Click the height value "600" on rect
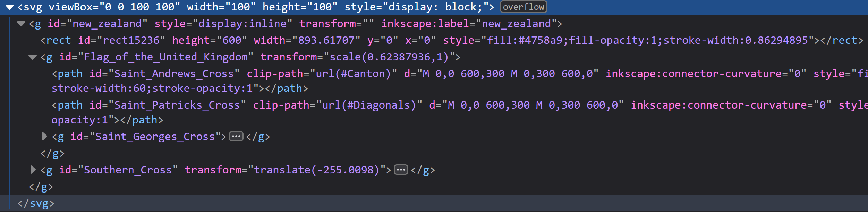The height and width of the screenshot is (212, 868). click(x=232, y=40)
